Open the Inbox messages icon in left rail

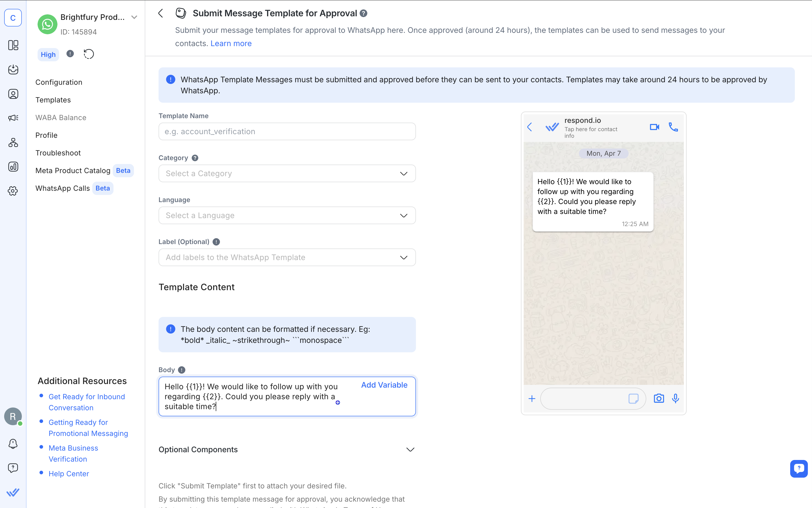point(13,70)
